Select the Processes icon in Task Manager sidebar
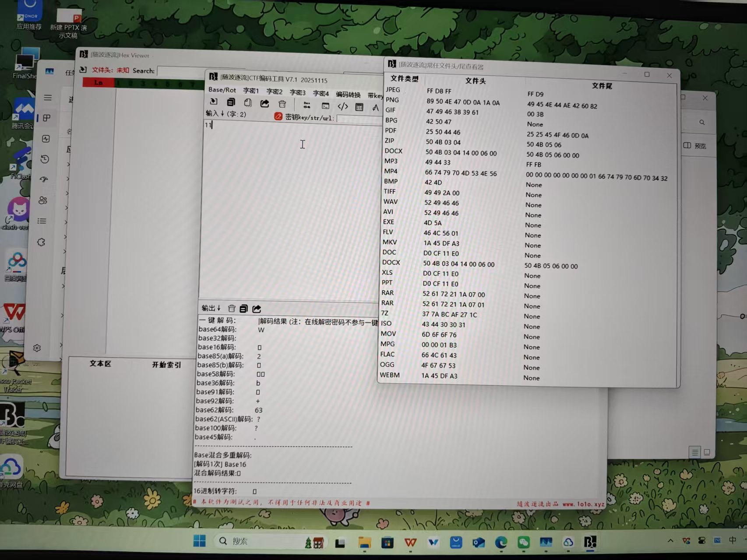 (x=46, y=118)
